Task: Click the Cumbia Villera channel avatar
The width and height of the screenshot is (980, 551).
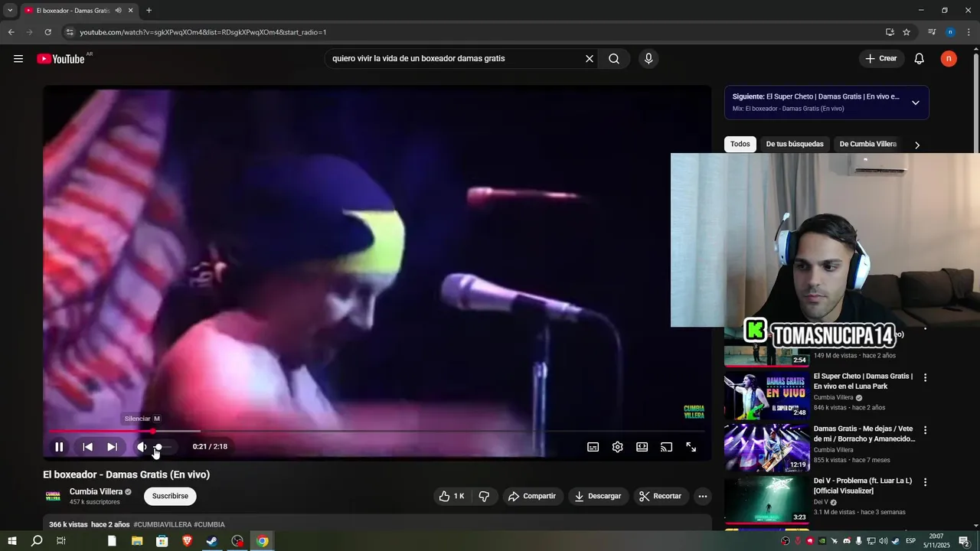Action: (53, 496)
